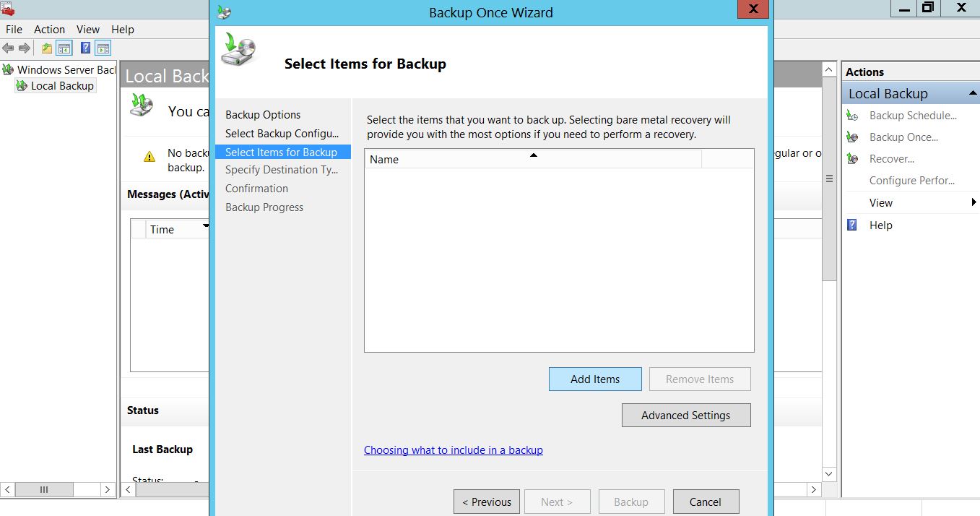Click the Add Items button
980x516 pixels.
pos(595,379)
